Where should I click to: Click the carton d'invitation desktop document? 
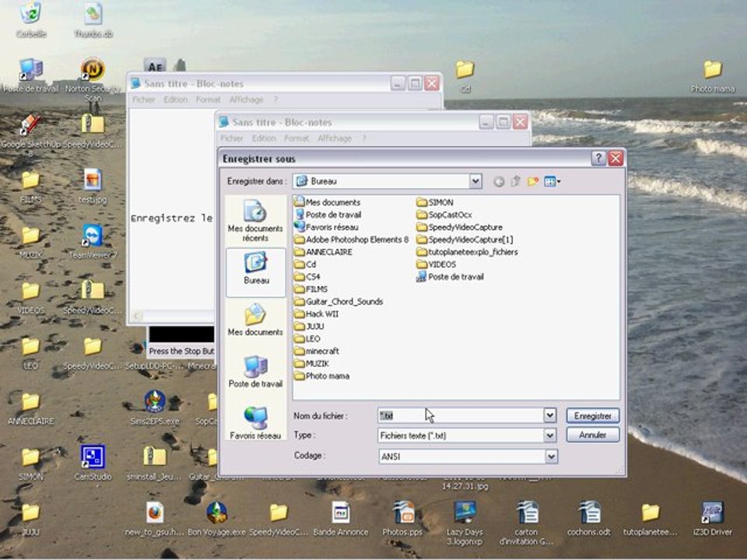[527, 523]
